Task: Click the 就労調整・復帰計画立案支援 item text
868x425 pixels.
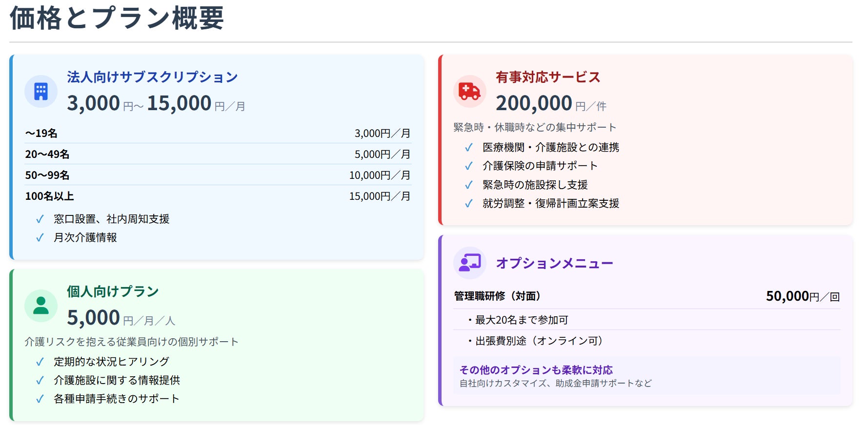Action: point(551,203)
